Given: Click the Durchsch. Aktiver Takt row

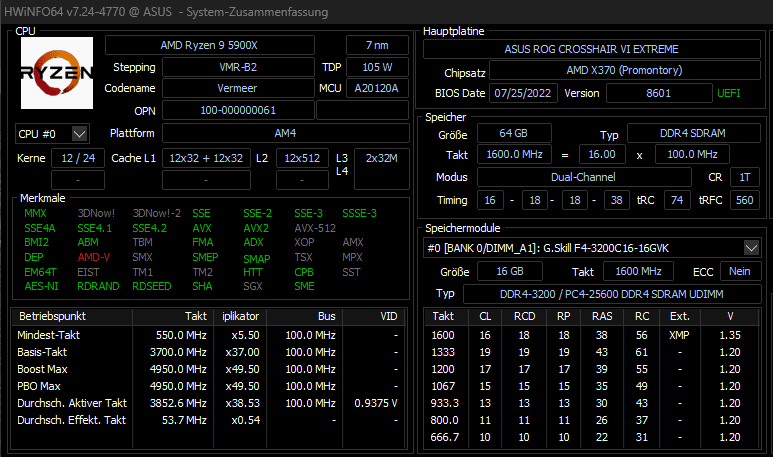Looking at the screenshot, I should (208, 403).
